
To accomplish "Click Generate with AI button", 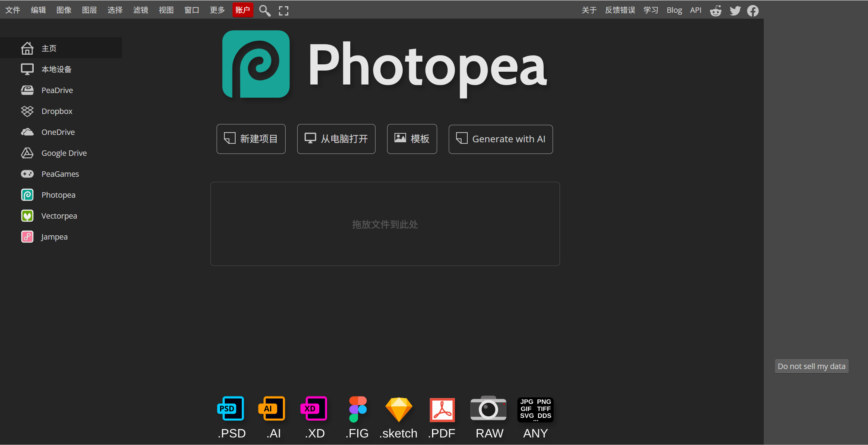I will (x=501, y=139).
